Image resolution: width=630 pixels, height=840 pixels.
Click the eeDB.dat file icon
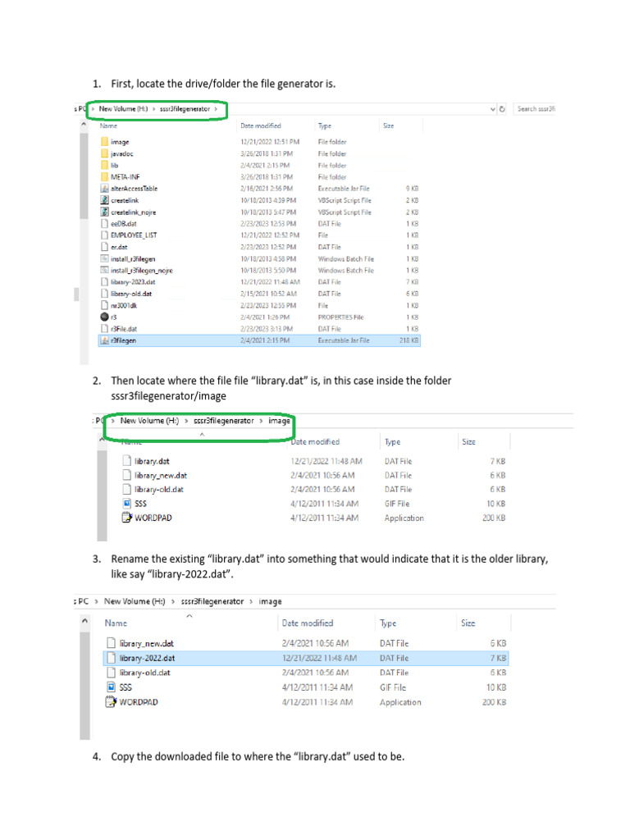pyautogui.click(x=104, y=223)
